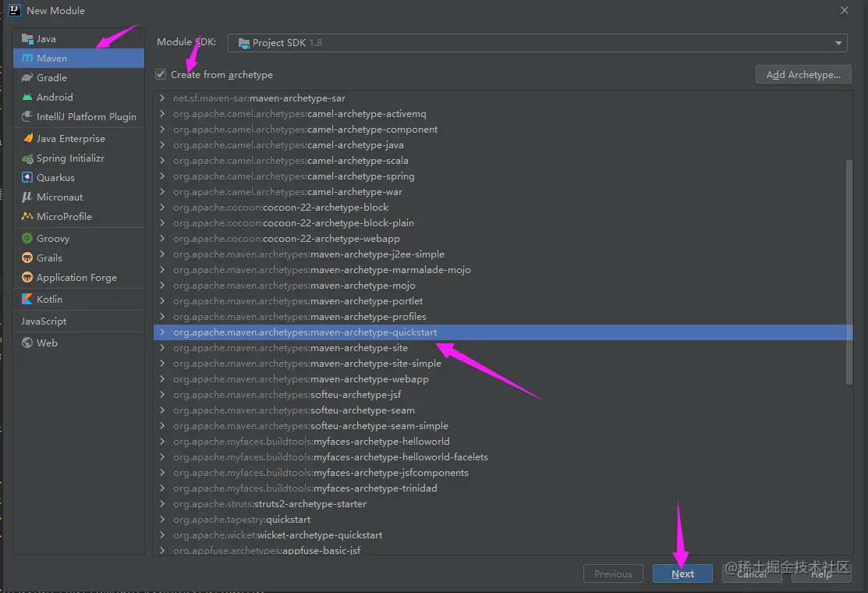Click the Gradle elephant icon
Image resolution: width=868 pixels, height=593 pixels.
pos(27,77)
